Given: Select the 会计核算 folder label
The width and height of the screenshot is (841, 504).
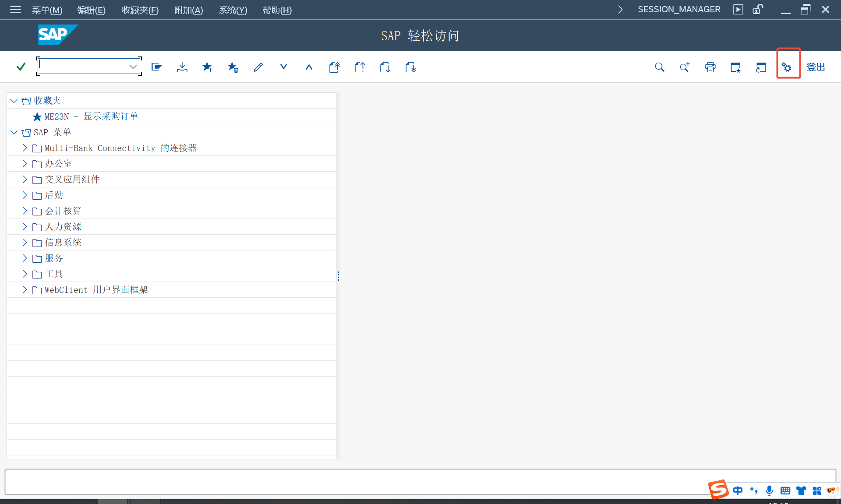Looking at the screenshot, I should click(x=63, y=211).
